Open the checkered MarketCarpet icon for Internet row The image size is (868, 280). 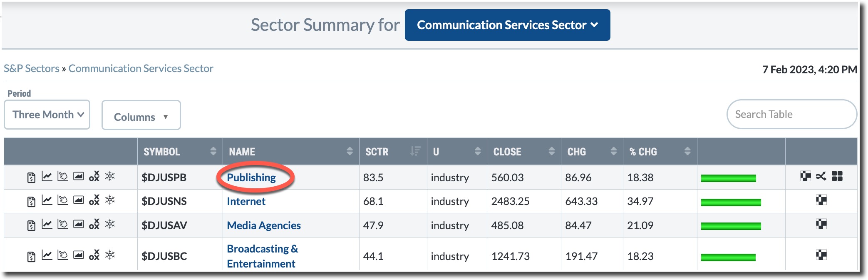point(821,200)
